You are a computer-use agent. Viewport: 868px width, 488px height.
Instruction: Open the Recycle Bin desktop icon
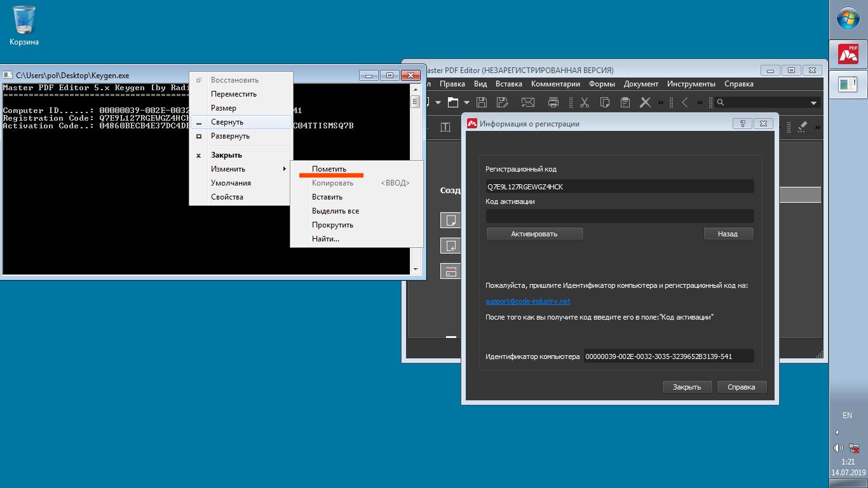coord(24,25)
